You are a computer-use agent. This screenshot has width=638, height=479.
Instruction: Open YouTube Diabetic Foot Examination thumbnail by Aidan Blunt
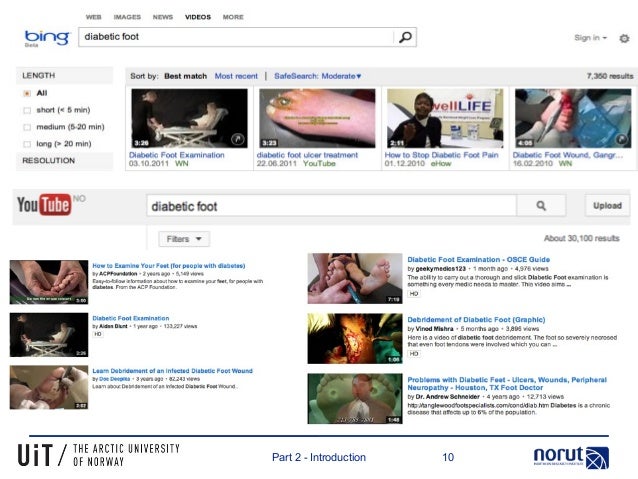49,335
